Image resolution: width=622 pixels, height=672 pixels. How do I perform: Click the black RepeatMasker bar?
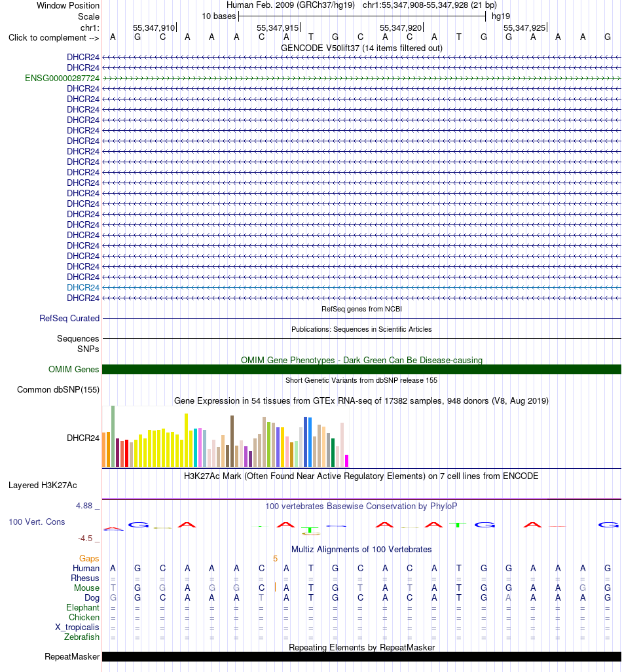click(361, 656)
